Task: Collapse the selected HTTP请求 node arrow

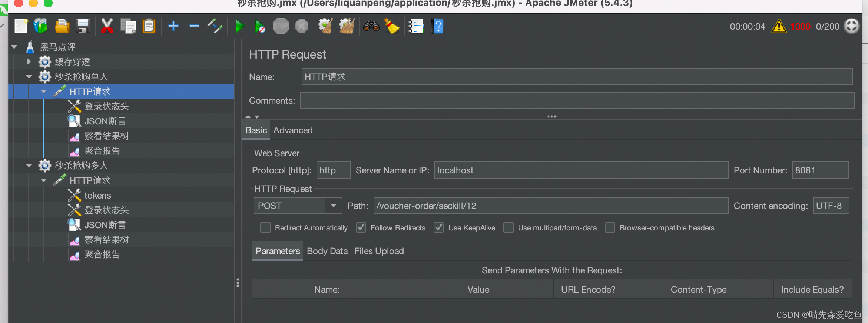Action: 44,91
